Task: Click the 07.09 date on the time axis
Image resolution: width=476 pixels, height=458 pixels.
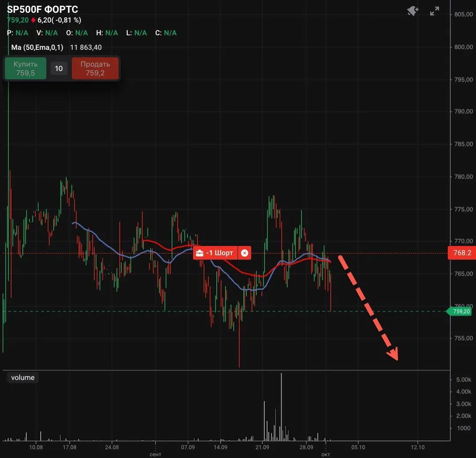Action: coord(188,447)
